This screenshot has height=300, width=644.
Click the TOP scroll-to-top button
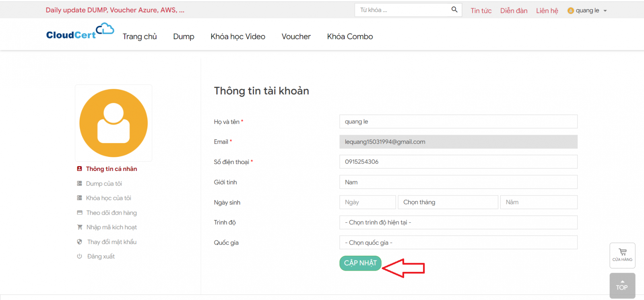point(622,286)
